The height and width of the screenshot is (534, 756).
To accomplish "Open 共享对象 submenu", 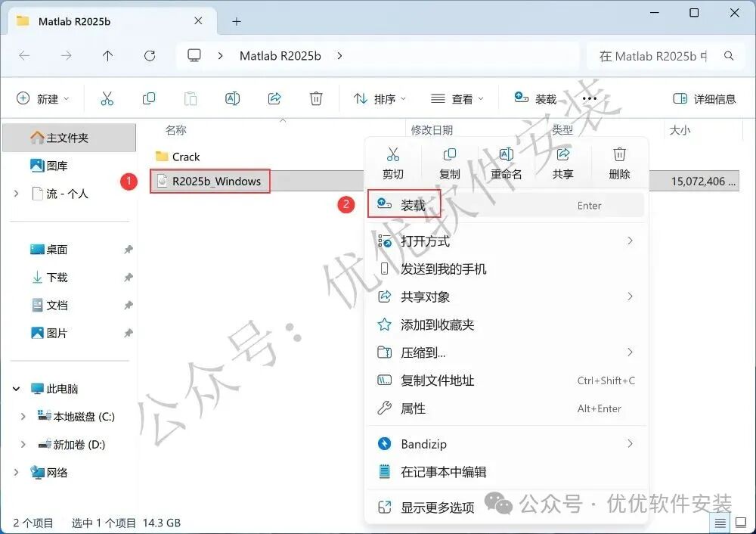I will click(x=506, y=296).
